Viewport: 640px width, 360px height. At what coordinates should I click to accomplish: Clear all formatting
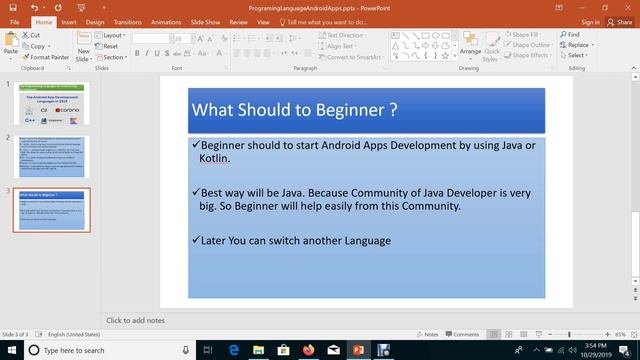coord(224,39)
